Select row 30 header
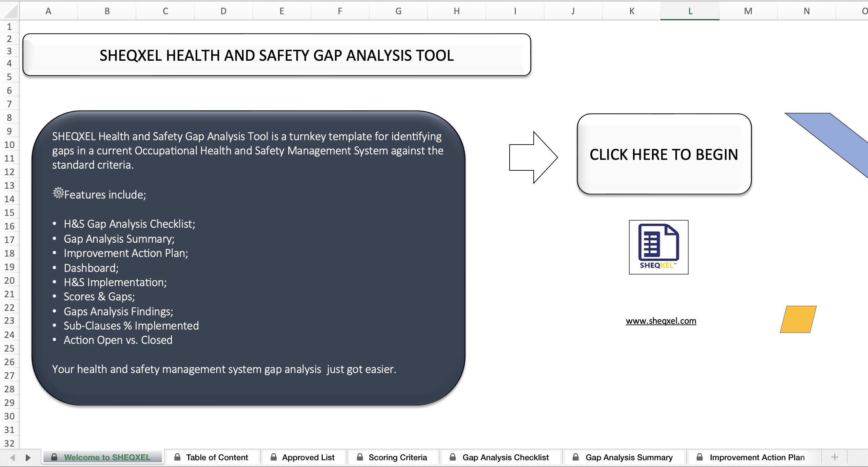Viewport: 868px width, 467px height. tap(9, 416)
